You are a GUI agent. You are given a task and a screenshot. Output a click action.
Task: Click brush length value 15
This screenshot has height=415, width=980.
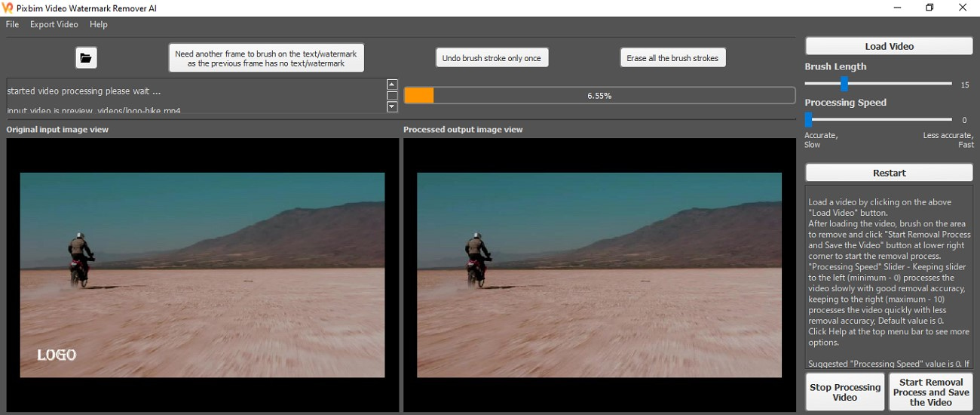coord(965,85)
